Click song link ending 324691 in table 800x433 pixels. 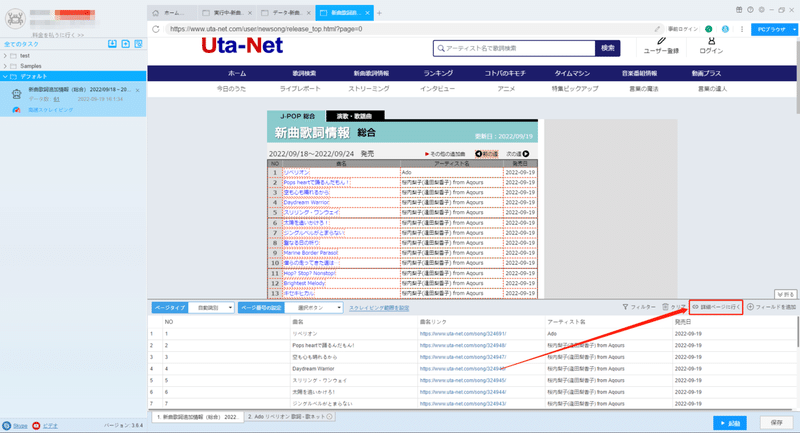click(x=463, y=334)
